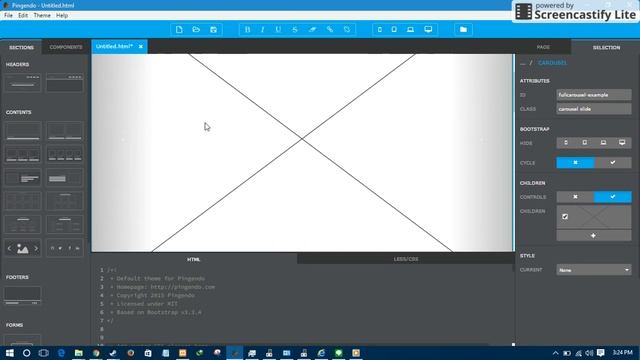Go to next carousel slide arrow
Image resolution: width=640 pixels, height=360 pixels.
482,140
